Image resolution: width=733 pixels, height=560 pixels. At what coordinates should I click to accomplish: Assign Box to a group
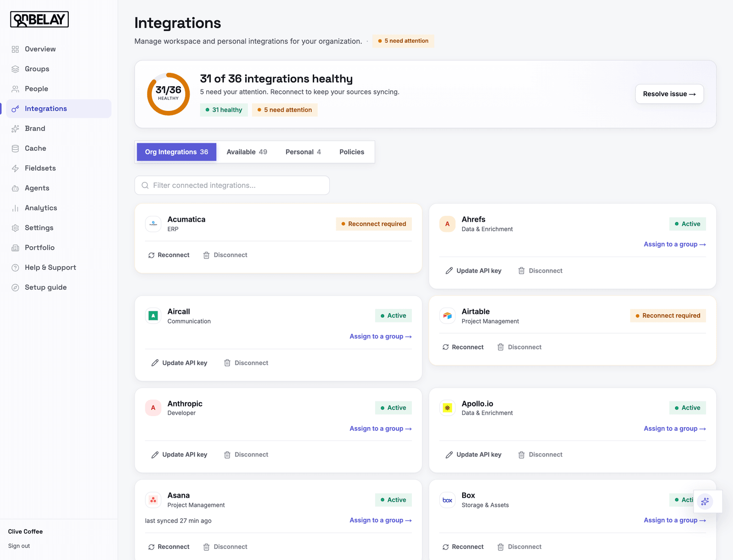coord(675,520)
